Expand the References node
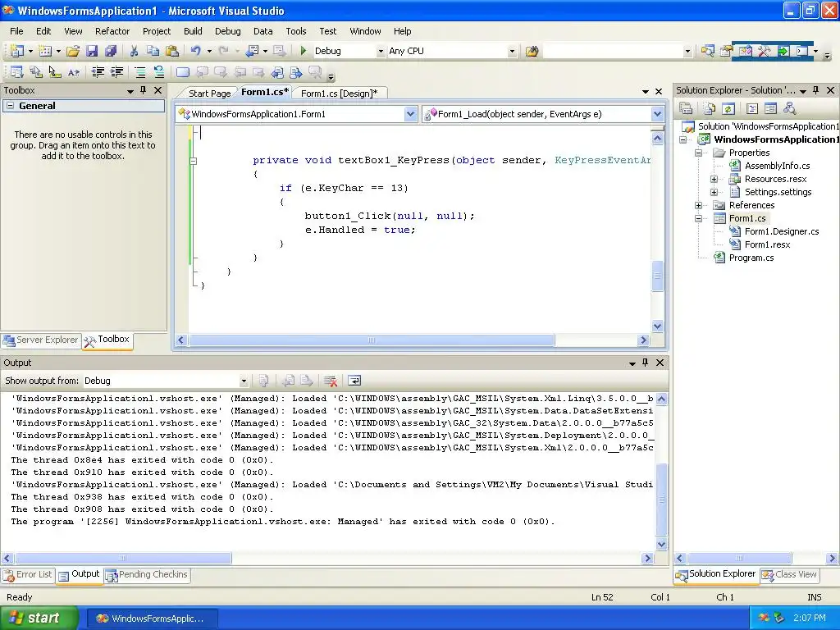Viewport: 840px width, 630px height. point(699,205)
